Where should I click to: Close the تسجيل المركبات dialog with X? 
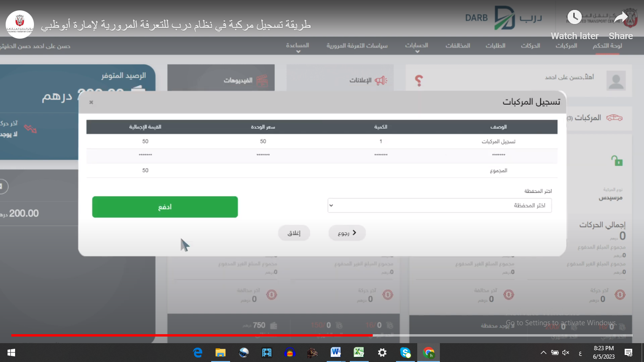point(91,102)
